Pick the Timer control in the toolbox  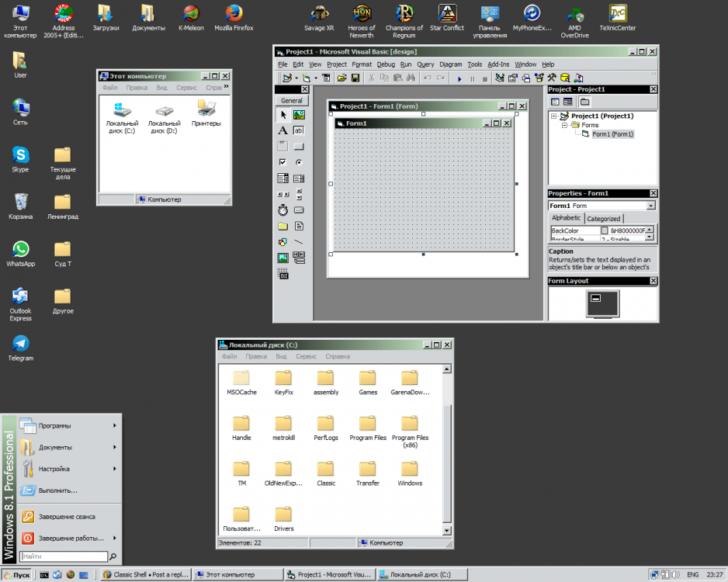point(283,210)
